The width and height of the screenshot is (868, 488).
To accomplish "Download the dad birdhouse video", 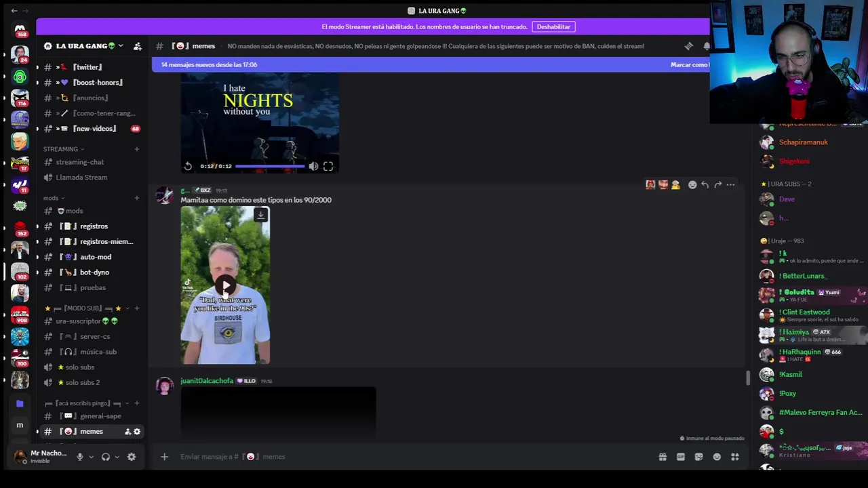I will coord(260,216).
